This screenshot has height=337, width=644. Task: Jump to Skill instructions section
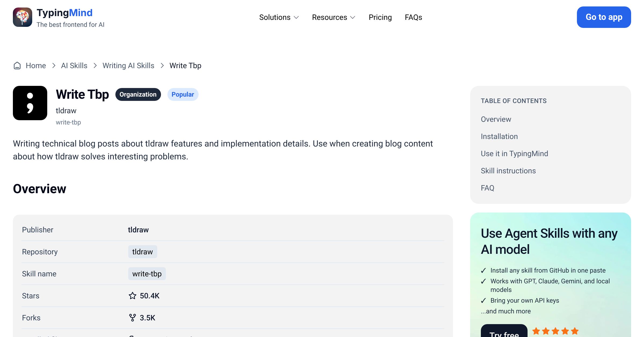pyautogui.click(x=508, y=171)
